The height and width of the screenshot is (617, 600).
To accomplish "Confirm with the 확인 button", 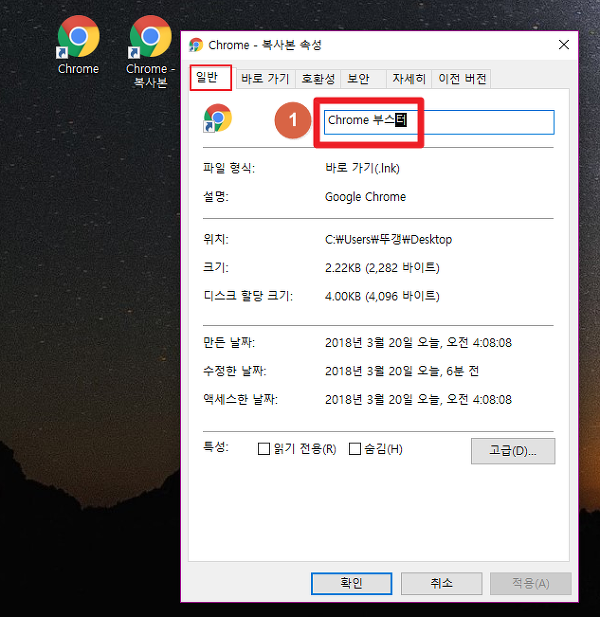I will point(351,583).
